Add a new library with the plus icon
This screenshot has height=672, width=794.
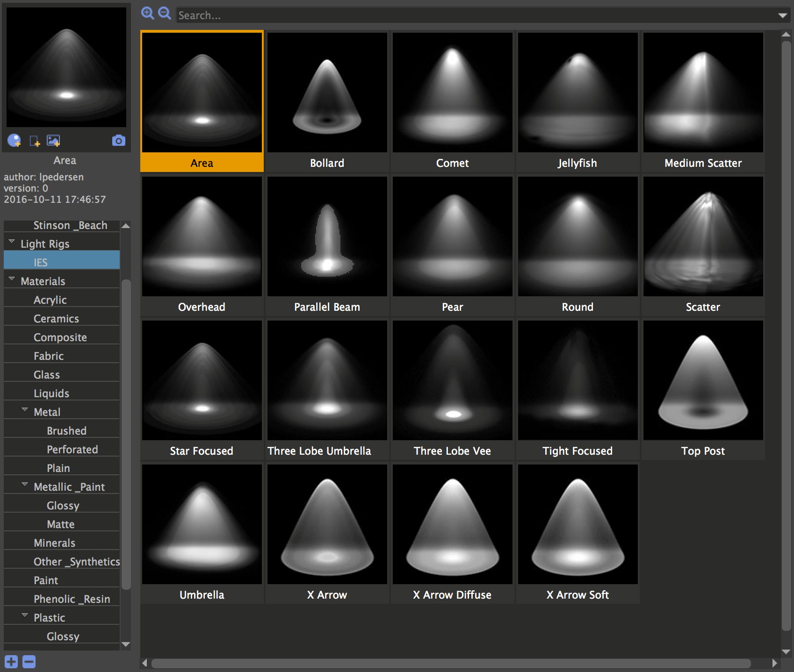10,662
